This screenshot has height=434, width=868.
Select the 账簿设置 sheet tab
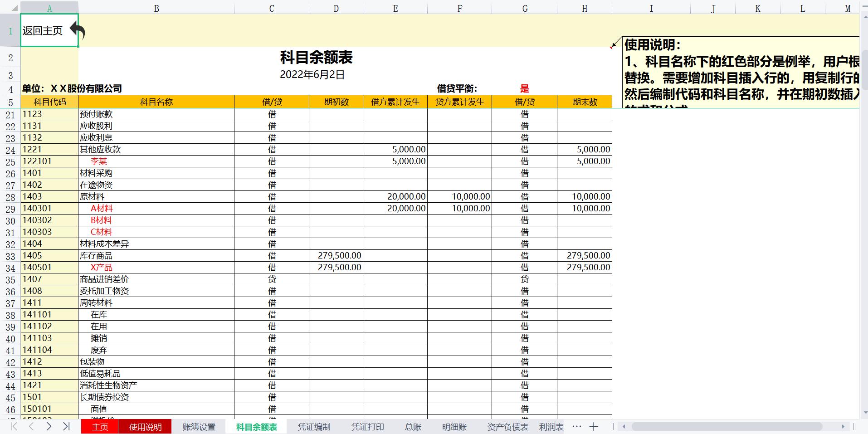pyautogui.click(x=199, y=426)
